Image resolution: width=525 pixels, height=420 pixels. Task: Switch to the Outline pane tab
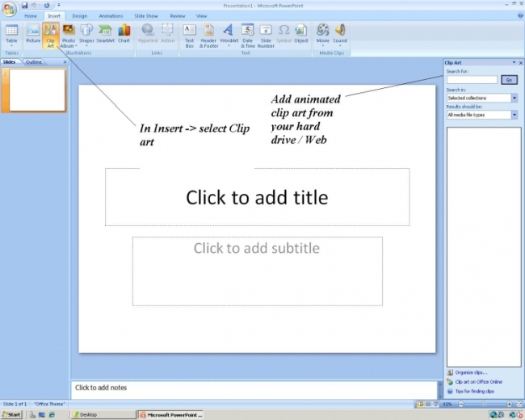pos(33,62)
